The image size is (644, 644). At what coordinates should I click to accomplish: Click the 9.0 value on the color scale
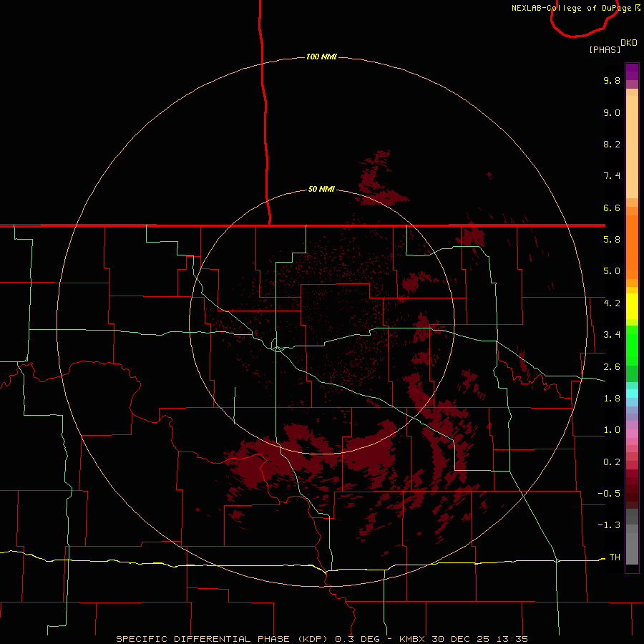pyautogui.click(x=612, y=112)
